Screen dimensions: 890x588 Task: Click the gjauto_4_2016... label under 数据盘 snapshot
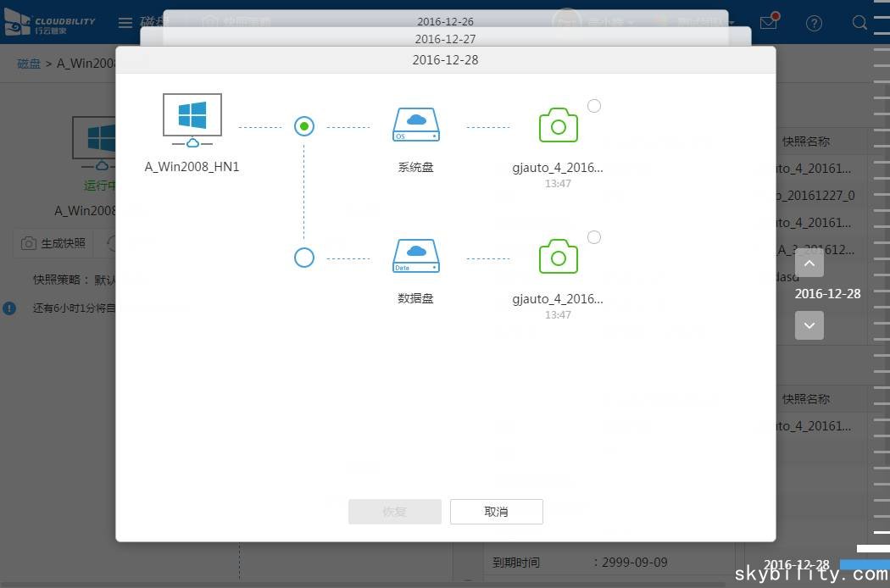click(x=558, y=299)
